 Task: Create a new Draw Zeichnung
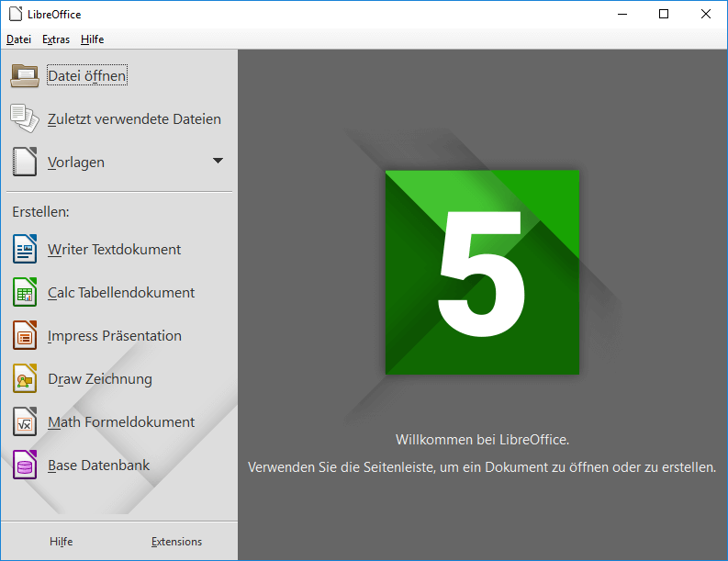[x=100, y=379]
